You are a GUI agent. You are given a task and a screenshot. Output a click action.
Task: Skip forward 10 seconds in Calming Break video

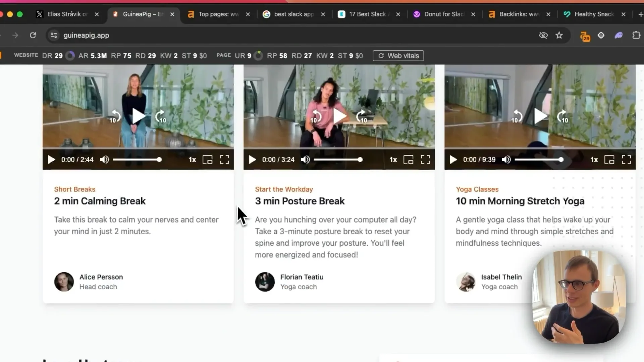pos(161,117)
